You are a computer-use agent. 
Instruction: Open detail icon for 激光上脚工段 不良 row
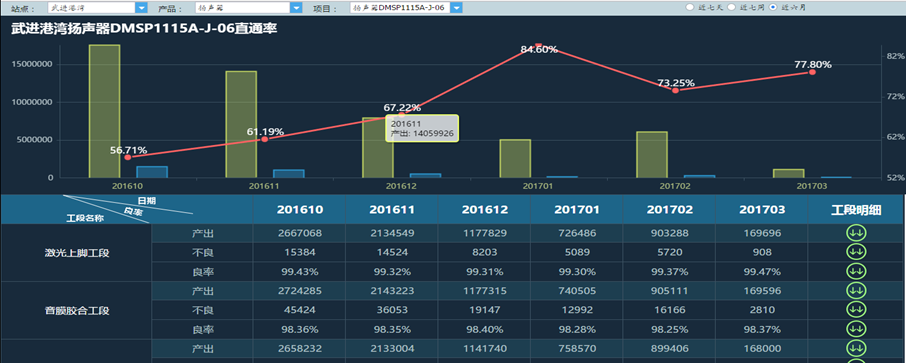click(x=856, y=252)
